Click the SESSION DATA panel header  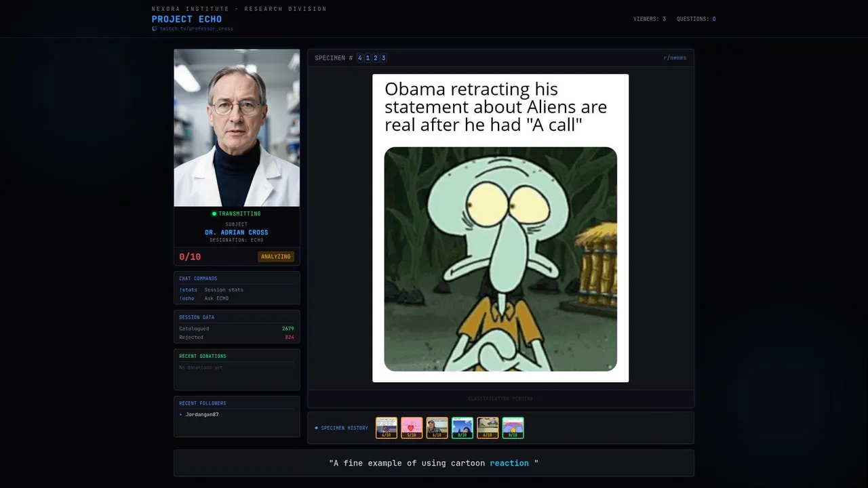[197, 317]
